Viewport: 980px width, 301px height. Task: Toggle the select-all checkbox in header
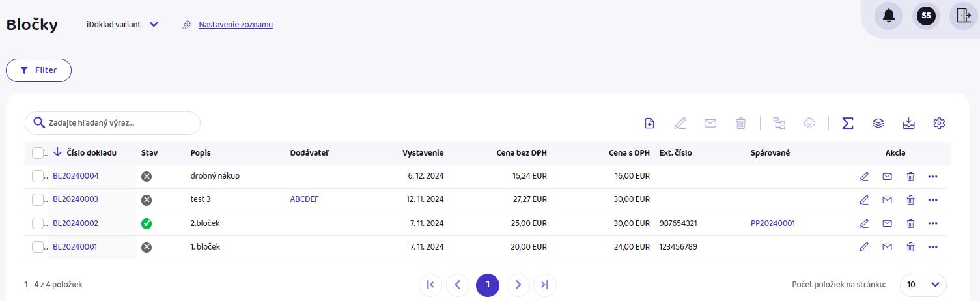point(38,153)
